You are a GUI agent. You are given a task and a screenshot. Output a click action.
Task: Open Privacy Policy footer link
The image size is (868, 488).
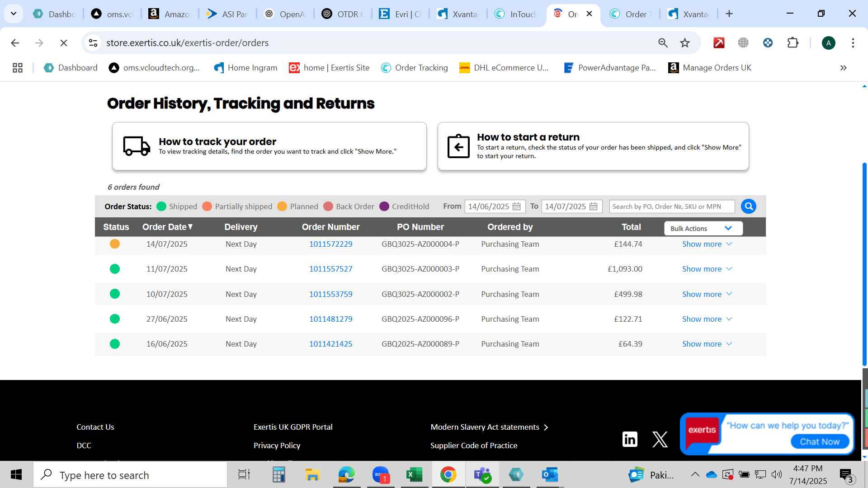click(x=277, y=446)
